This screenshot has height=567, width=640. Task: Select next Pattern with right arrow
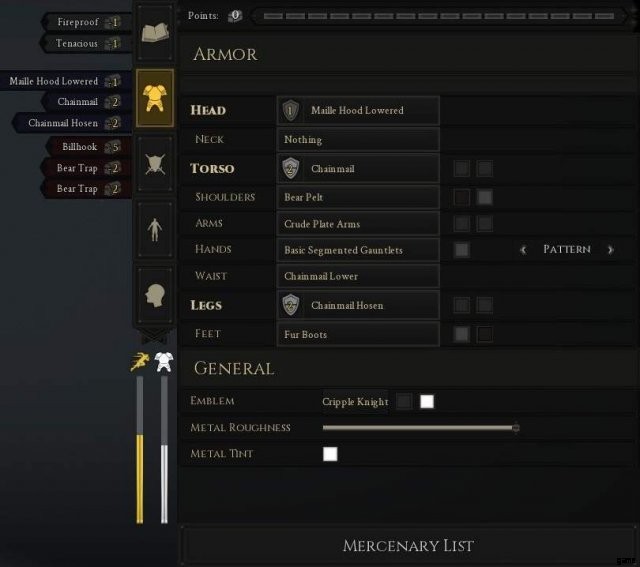coord(610,249)
